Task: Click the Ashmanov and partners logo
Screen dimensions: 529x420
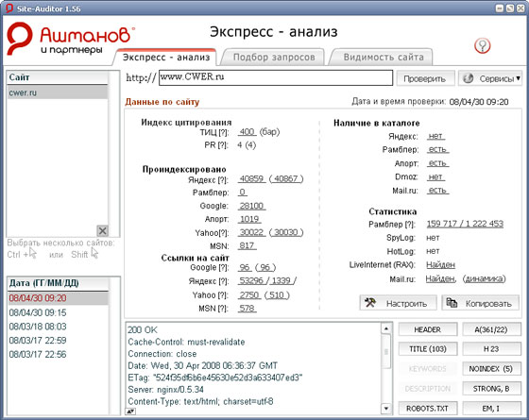Action: pos(70,39)
